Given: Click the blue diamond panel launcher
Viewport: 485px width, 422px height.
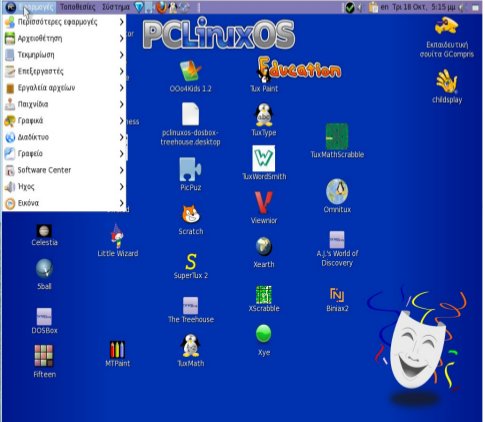Looking at the screenshot, I should (x=139, y=7).
